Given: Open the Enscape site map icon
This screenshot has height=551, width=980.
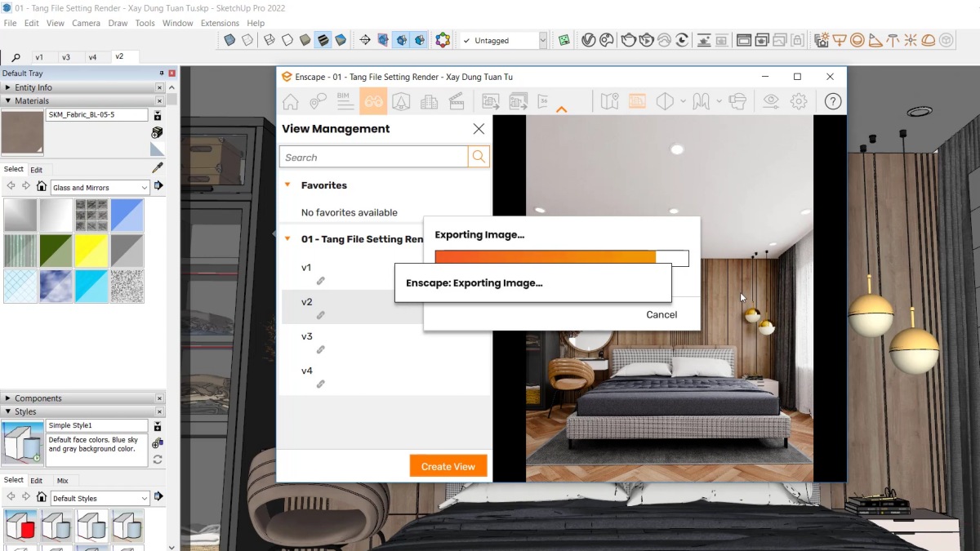Looking at the screenshot, I should tap(609, 102).
